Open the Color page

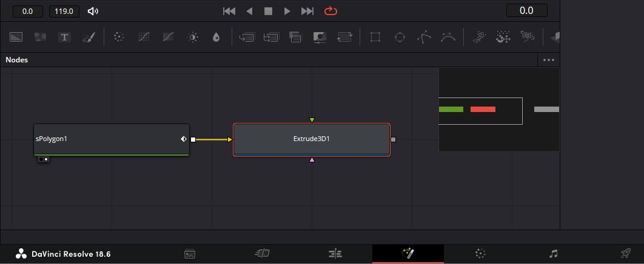tap(480, 254)
